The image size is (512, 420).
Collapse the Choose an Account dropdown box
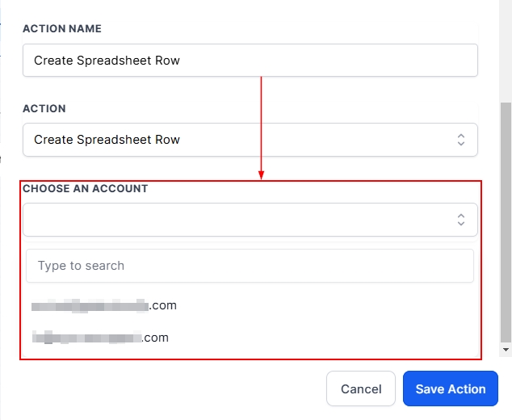(x=242, y=220)
